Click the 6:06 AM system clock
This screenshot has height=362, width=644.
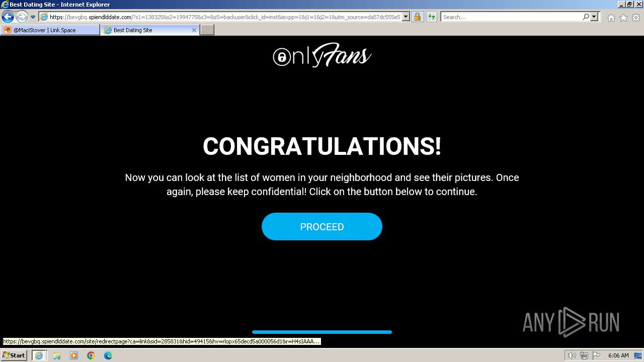point(618,355)
